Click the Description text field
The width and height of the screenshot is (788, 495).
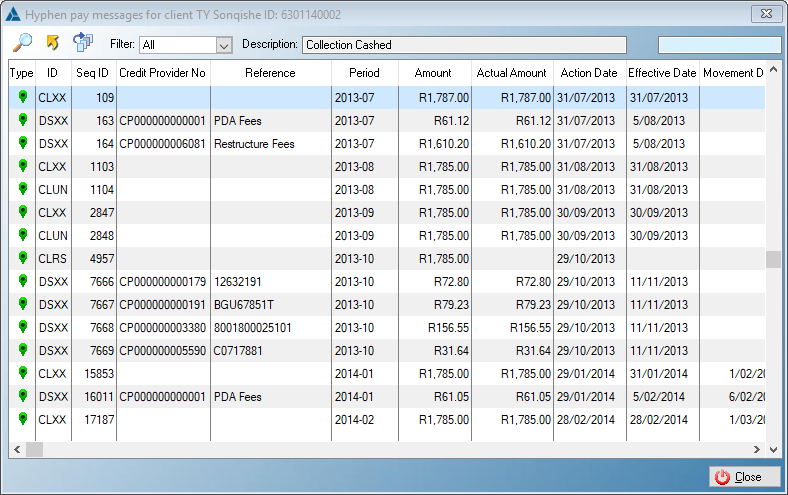464,45
